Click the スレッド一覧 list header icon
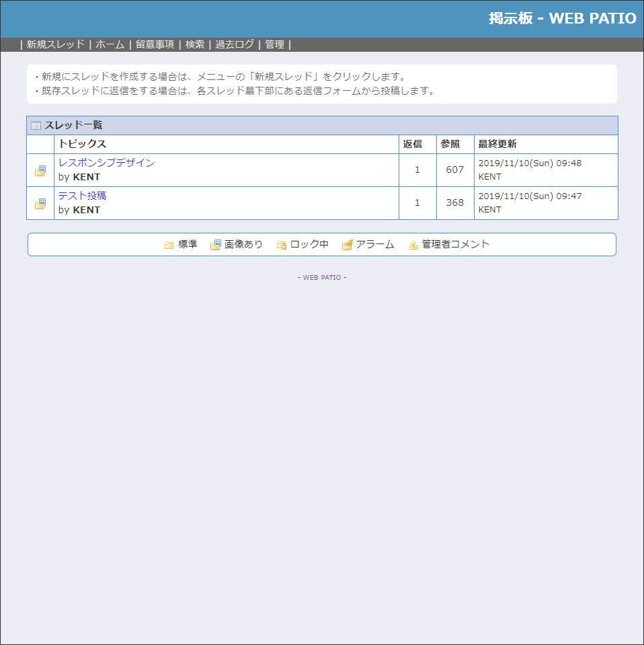This screenshot has width=644, height=645. (36, 126)
